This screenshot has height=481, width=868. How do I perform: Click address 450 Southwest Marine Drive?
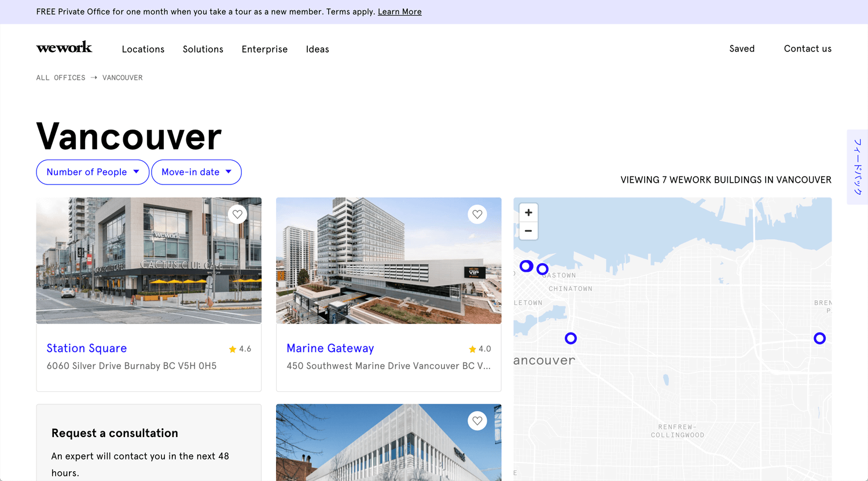(388, 366)
